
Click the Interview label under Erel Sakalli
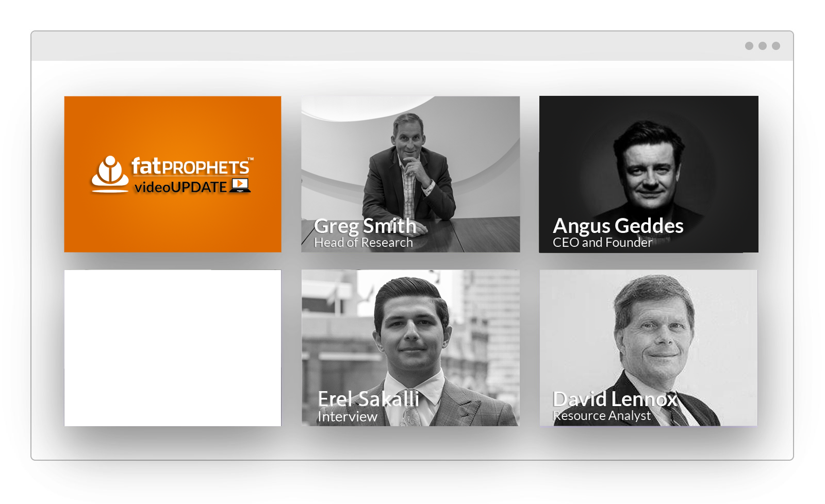click(x=348, y=416)
